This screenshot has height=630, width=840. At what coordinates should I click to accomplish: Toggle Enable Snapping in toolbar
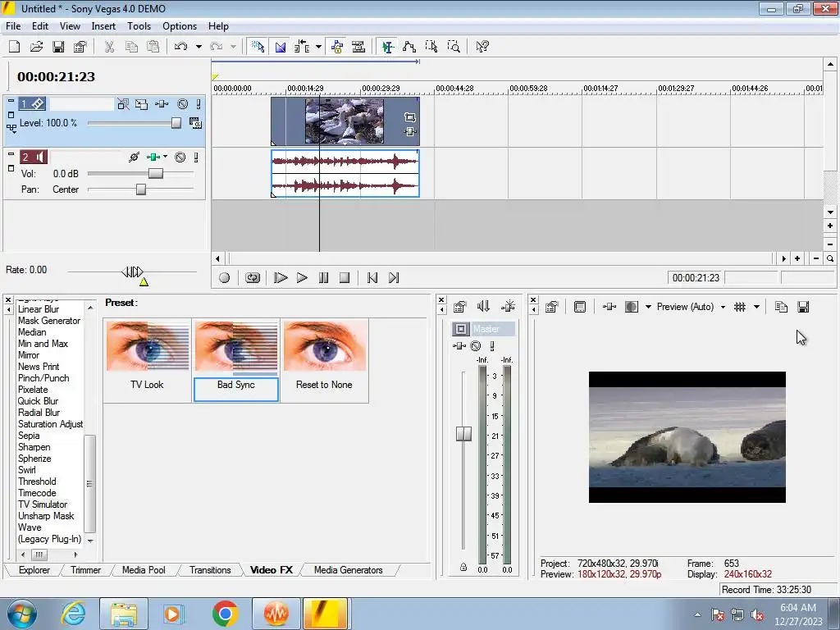pos(258,47)
